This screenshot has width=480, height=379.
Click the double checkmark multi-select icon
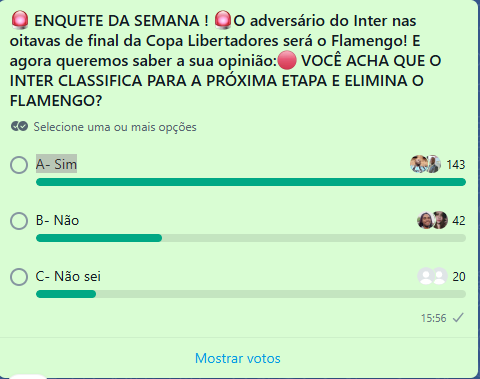[x=19, y=126]
